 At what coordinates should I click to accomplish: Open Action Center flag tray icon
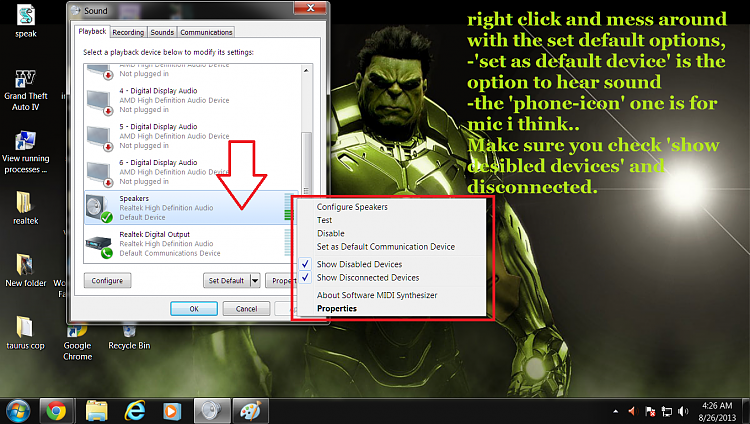650,412
